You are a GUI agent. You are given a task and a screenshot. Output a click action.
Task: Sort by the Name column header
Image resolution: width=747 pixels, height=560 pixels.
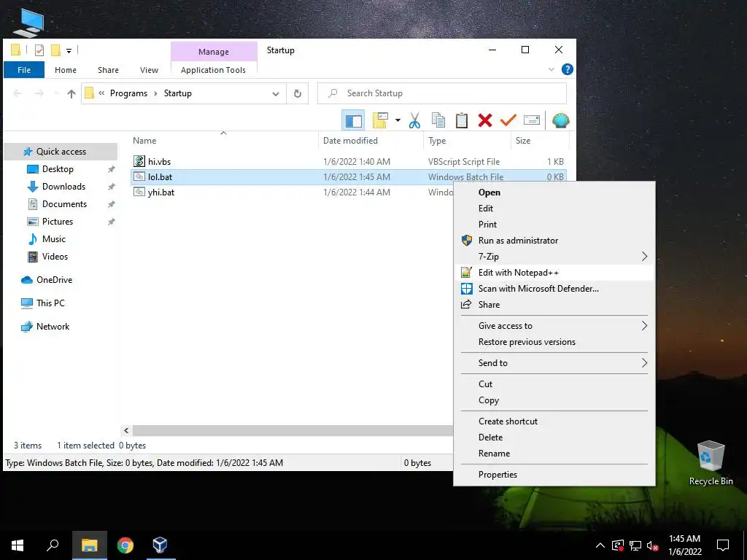pos(224,141)
